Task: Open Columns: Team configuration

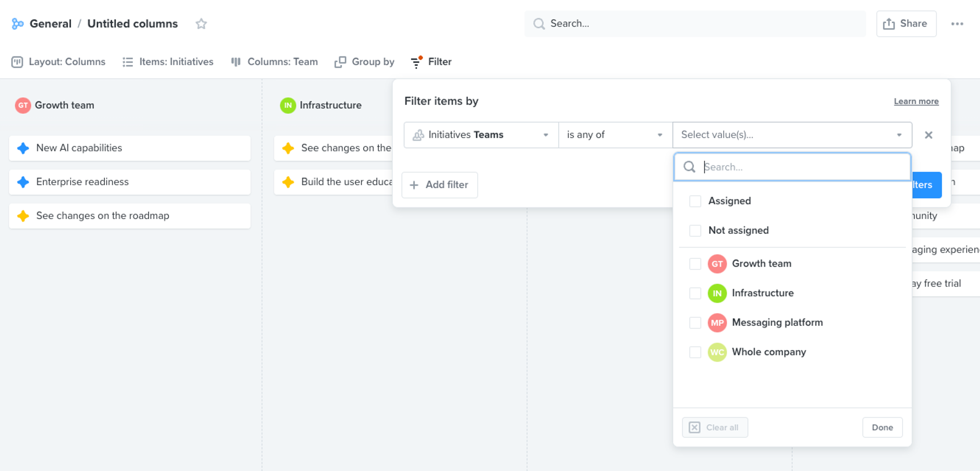Action: 236,62
